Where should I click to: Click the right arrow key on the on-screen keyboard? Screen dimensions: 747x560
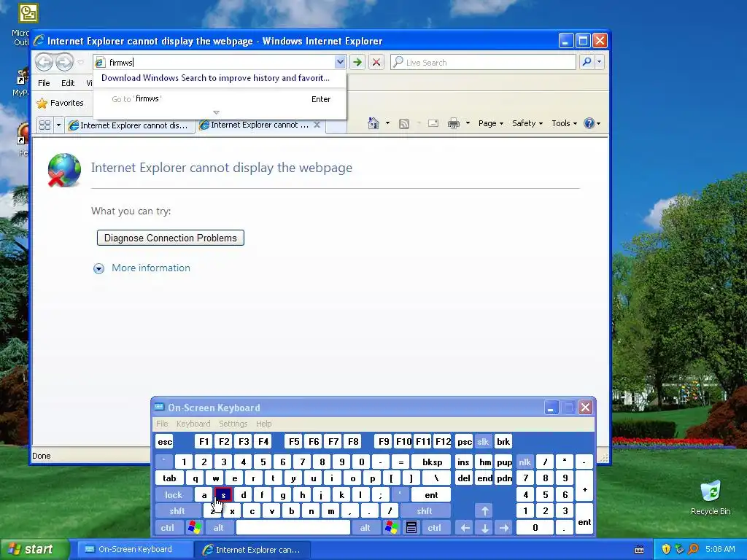[504, 528]
